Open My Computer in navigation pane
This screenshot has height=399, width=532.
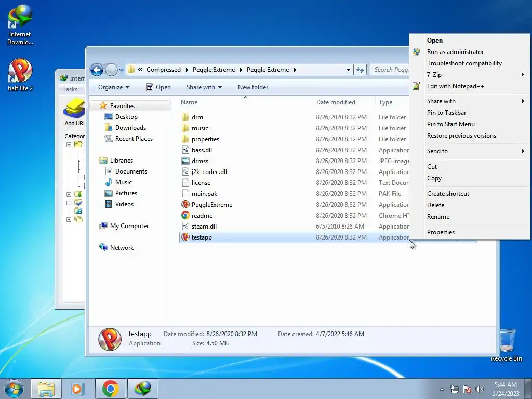click(129, 226)
